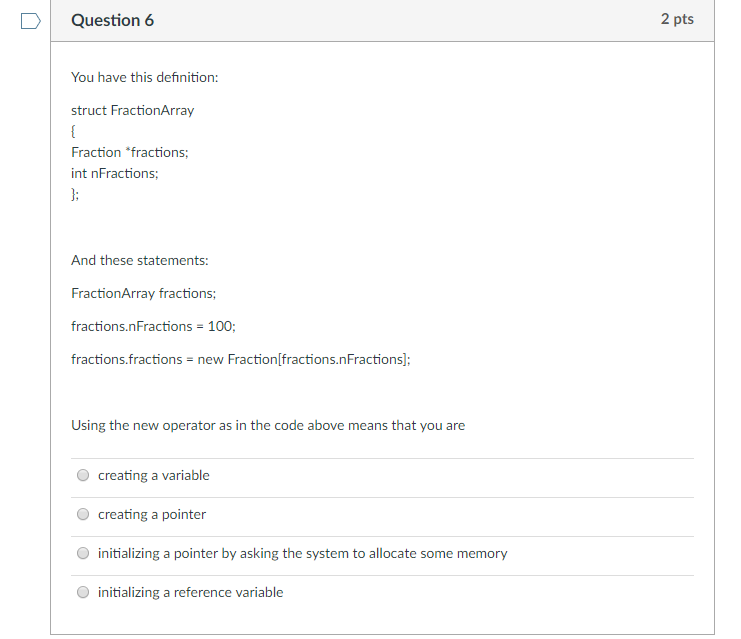The width and height of the screenshot is (741, 639).
Task: Click the "fractions.nFractions = 100;" statement
Action: coord(153,326)
